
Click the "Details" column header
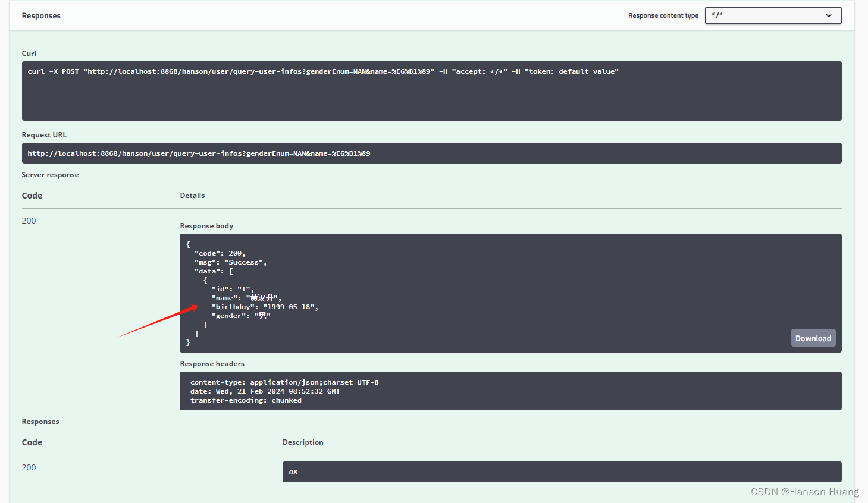[192, 196]
